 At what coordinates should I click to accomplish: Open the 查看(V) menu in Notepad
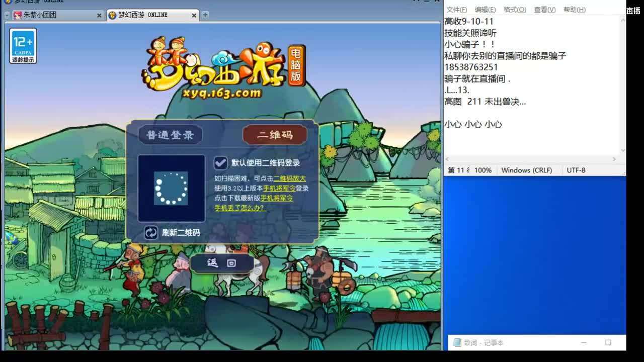[x=544, y=10]
